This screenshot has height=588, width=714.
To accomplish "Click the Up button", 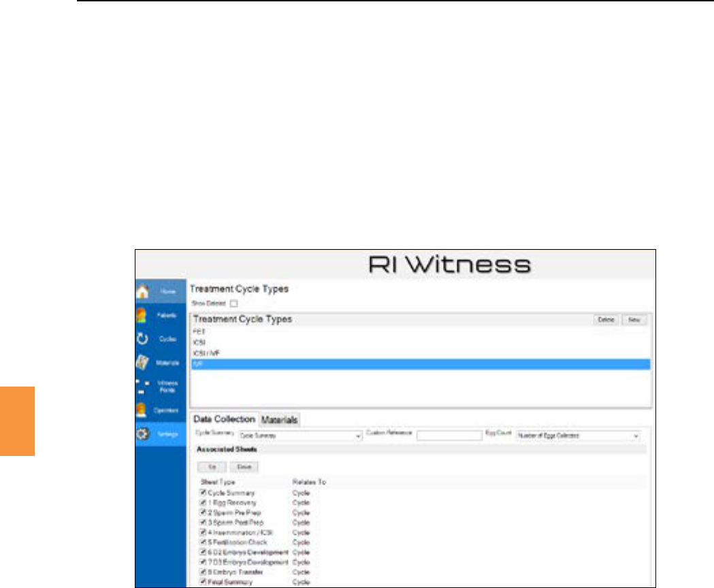I will pyautogui.click(x=212, y=467).
